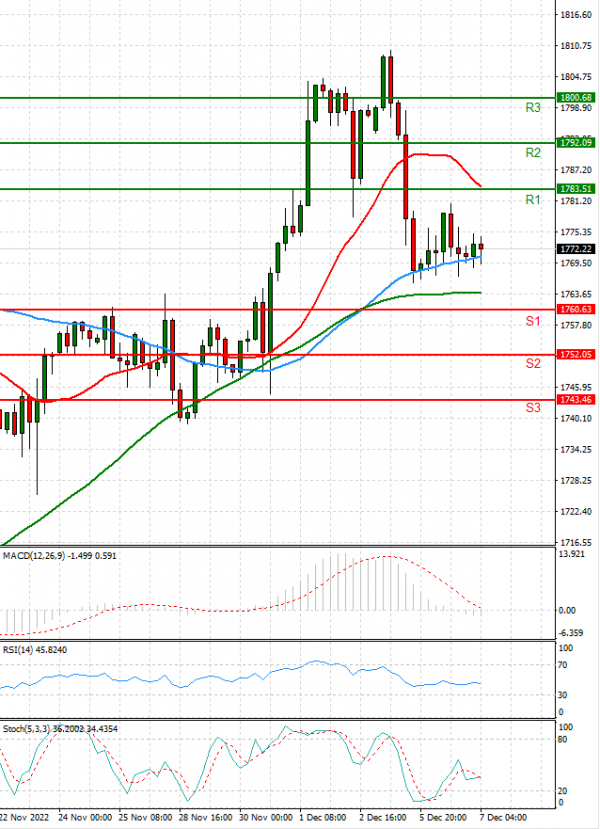Screen dimensions: 600x829
Task: Click the 1 Dec 08:00 time axis label
Action: click(x=323, y=817)
